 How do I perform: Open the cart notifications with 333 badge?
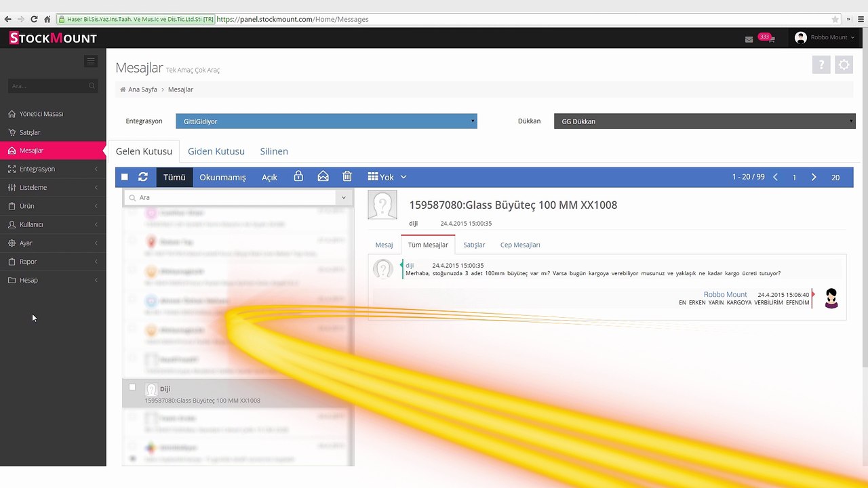click(x=768, y=38)
